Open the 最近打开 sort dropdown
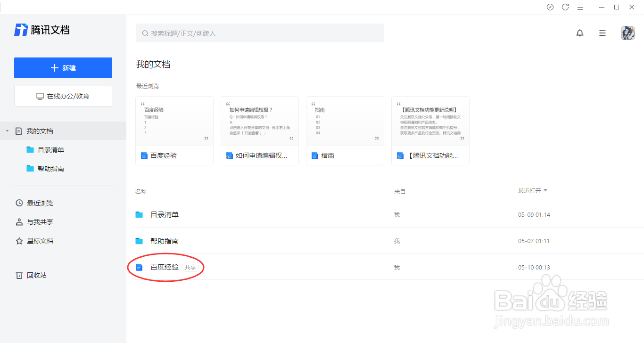Viewport: 644px width, 343px height. point(533,190)
